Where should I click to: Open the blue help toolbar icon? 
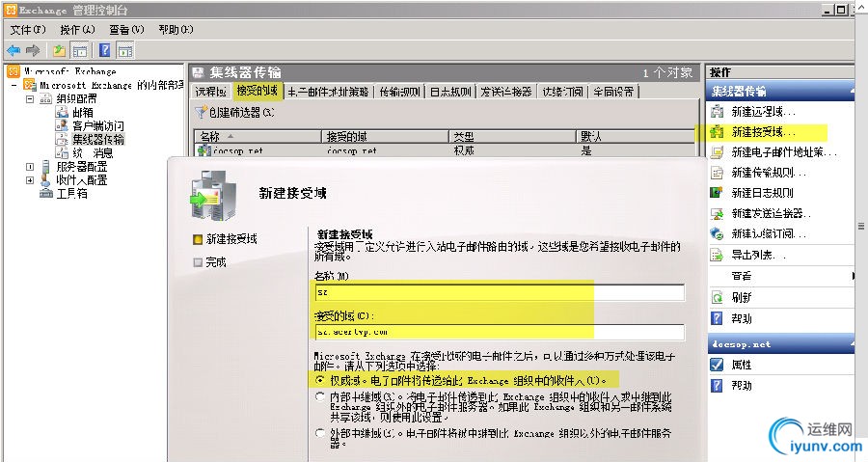[104, 51]
